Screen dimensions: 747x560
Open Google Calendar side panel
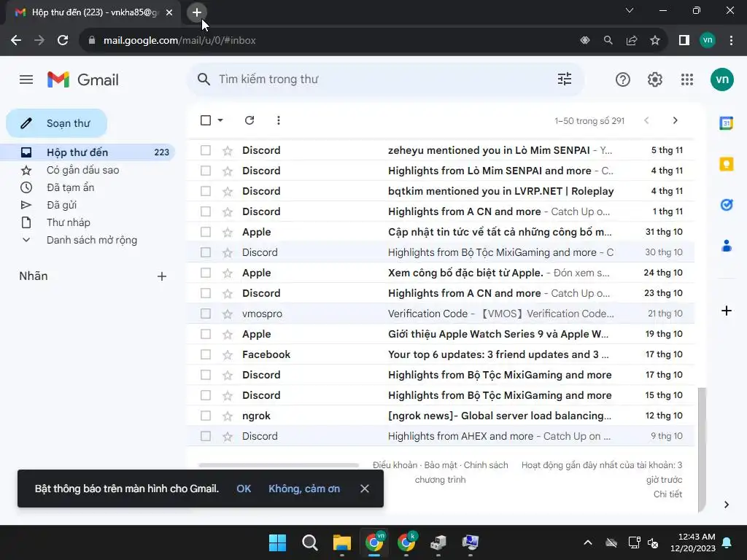(x=726, y=122)
